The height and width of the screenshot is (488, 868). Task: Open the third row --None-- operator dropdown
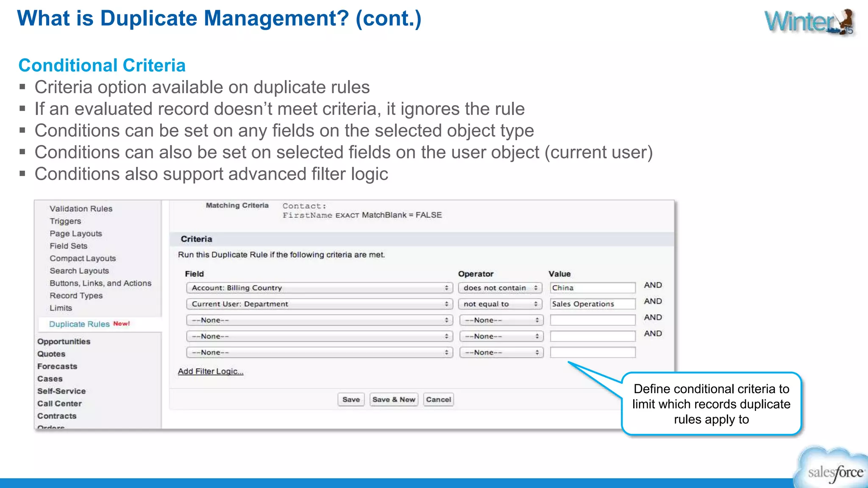[501, 320]
